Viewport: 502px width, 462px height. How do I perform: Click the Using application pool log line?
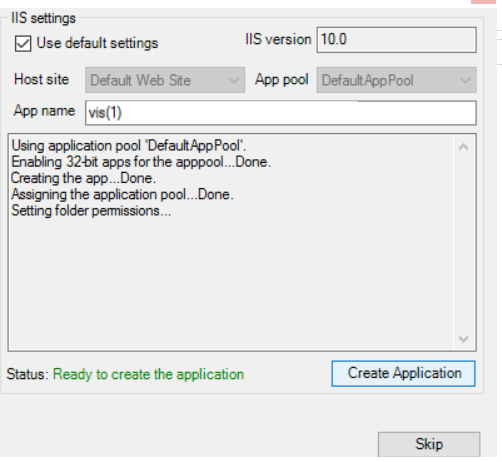(x=129, y=146)
